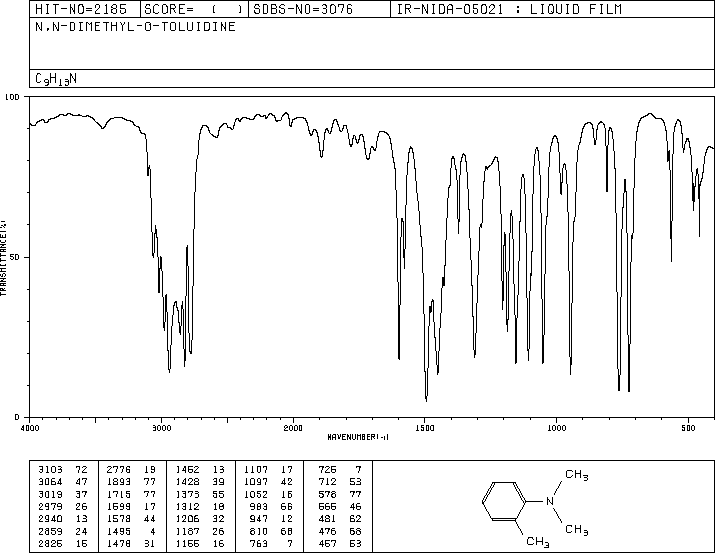Click the 2000 wavenumber axis label
715x553 pixels.
[293, 428]
